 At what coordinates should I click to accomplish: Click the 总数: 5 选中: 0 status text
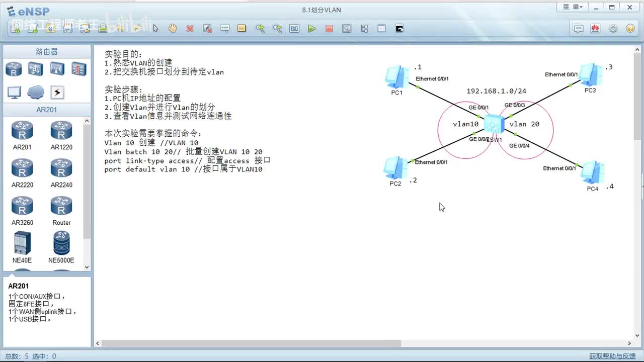click(x=31, y=356)
